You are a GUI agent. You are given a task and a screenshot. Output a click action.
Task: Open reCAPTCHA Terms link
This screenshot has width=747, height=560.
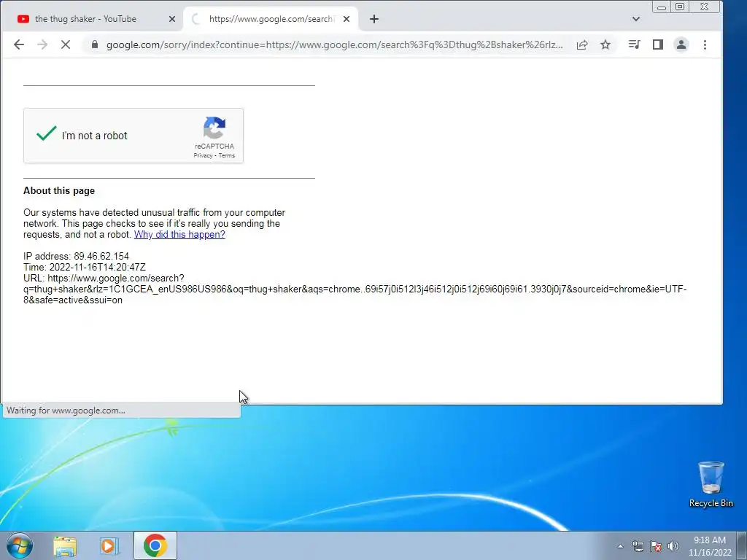pyautogui.click(x=227, y=156)
